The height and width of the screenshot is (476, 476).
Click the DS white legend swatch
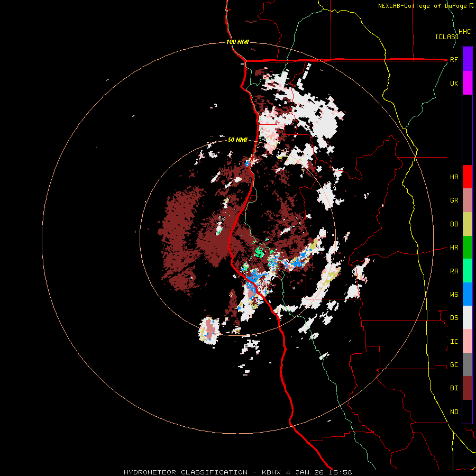[467, 317]
